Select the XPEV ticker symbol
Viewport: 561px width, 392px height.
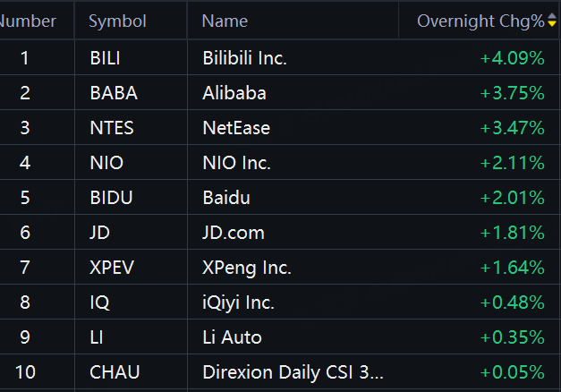(112, 268)
